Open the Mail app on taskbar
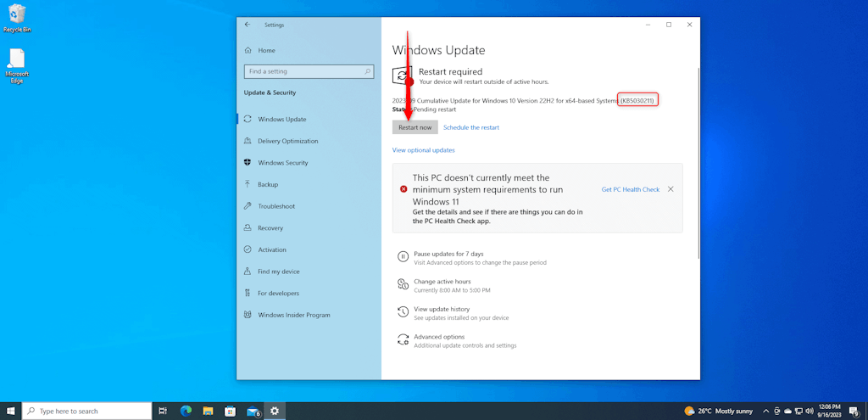Image resolution: width=868 pixels, height=420 pixels. (x=253, y=412)
